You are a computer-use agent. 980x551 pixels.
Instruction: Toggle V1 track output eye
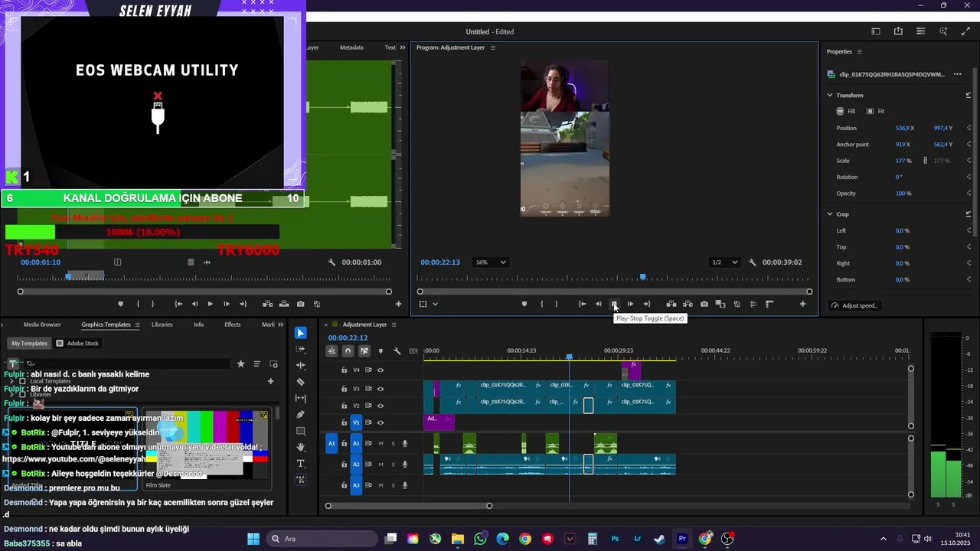pos(381,422)
